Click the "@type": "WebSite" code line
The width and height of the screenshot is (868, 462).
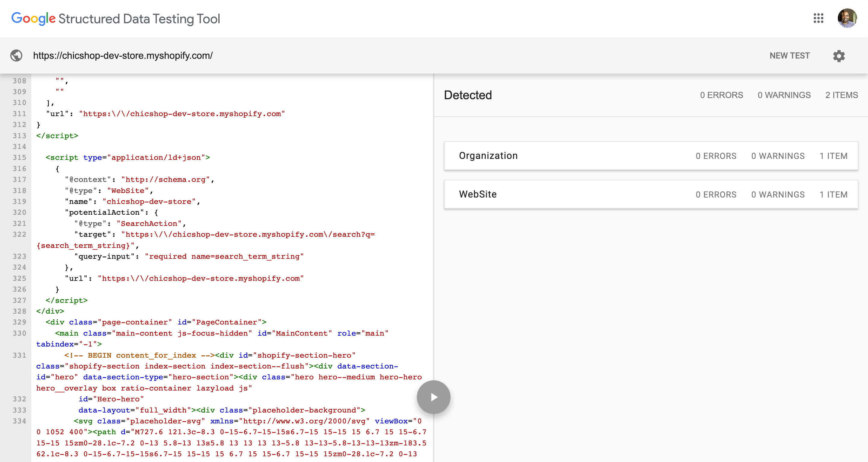(x=109, y=190)
